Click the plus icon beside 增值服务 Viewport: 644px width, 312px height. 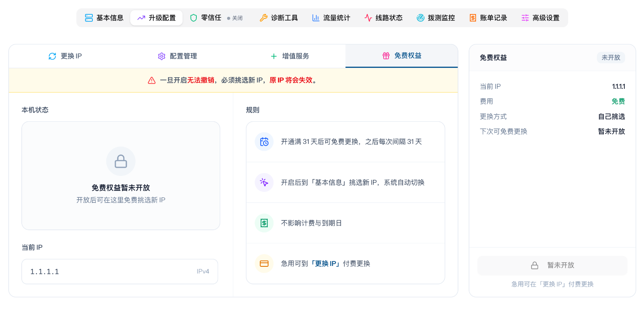click(274, 56)
